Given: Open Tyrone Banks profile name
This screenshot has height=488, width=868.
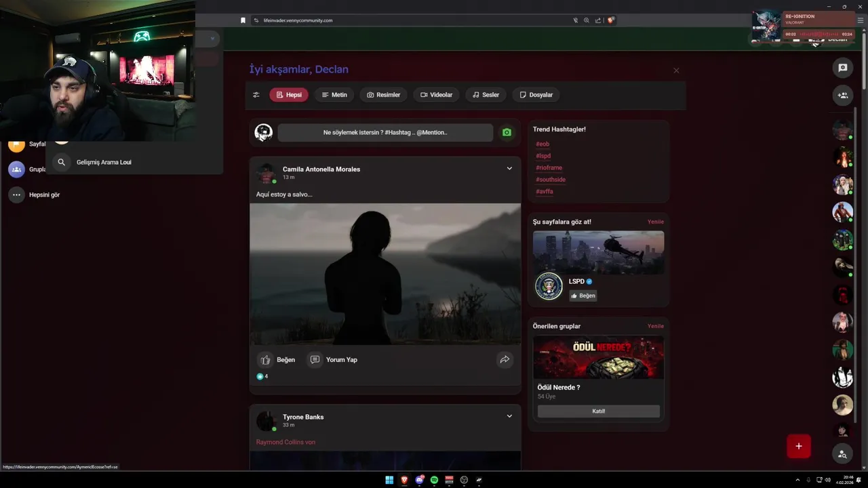Looking at the screenshot, I should [303, 417].
